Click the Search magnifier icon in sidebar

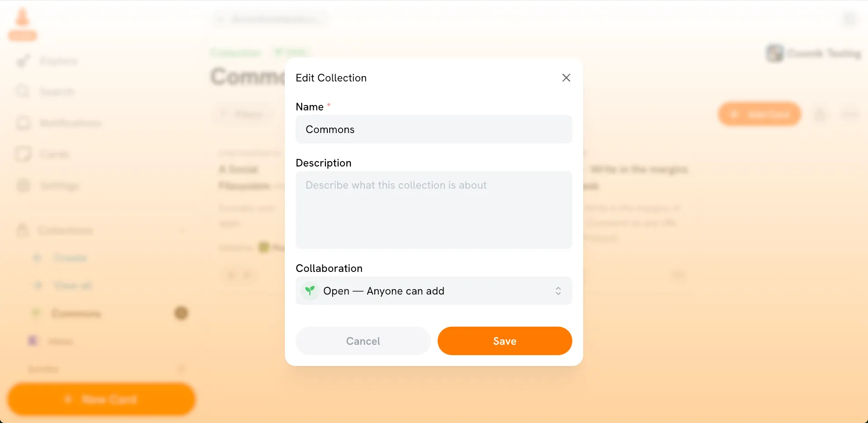23,92
